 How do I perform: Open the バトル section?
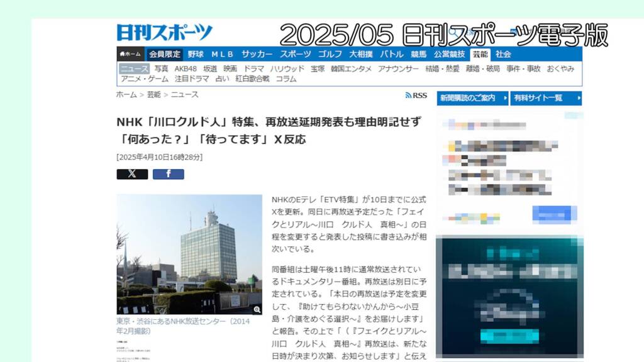point(391,54)
